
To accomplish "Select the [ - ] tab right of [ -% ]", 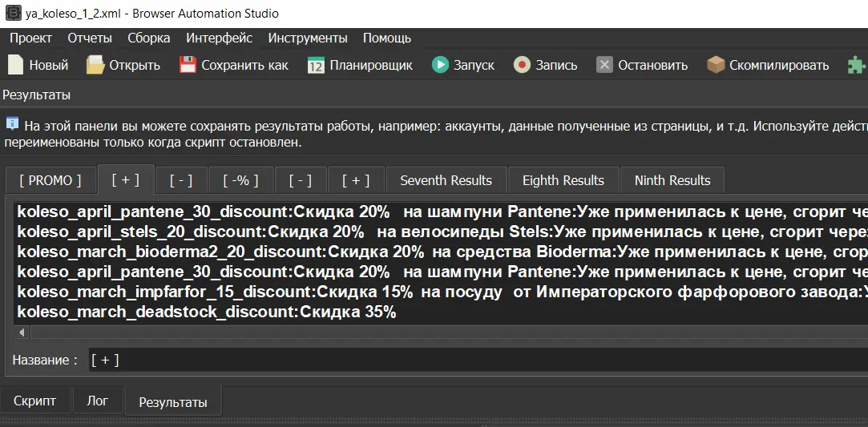I will 301,180.
